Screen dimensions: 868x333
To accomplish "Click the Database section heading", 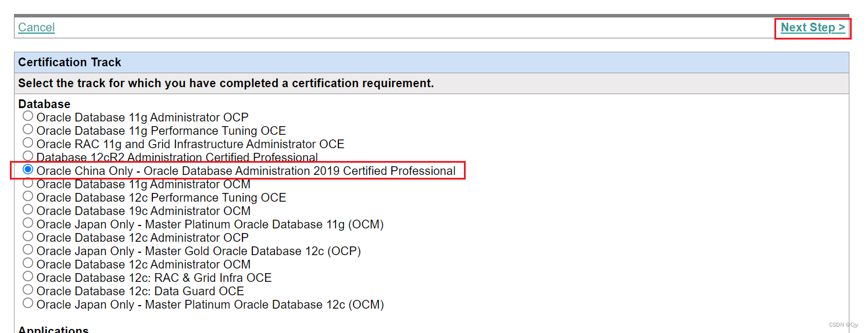I will [44, 104].
